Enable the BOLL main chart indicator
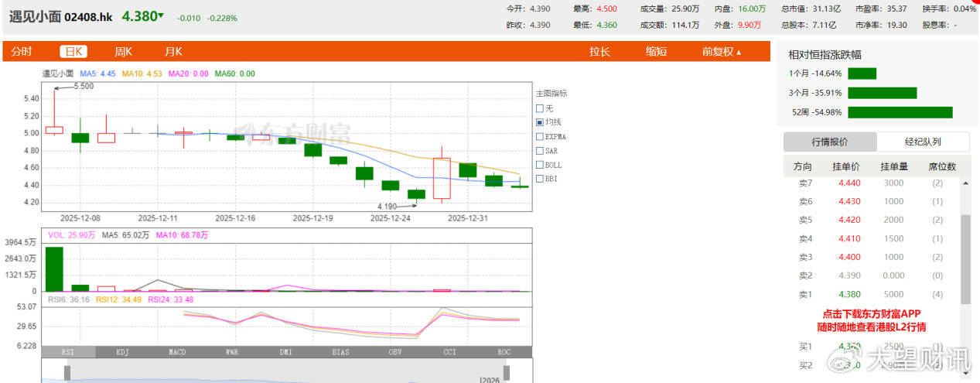 [540, 165]
